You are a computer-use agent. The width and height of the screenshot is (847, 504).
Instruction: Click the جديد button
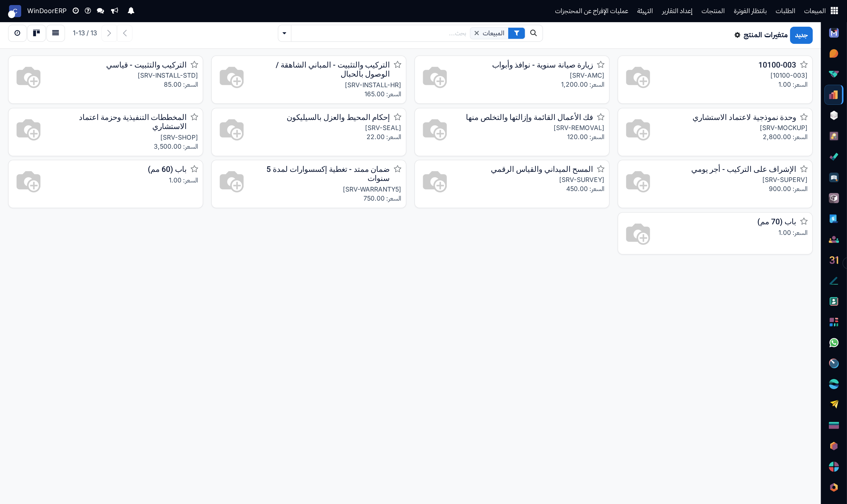click(801, 35)
